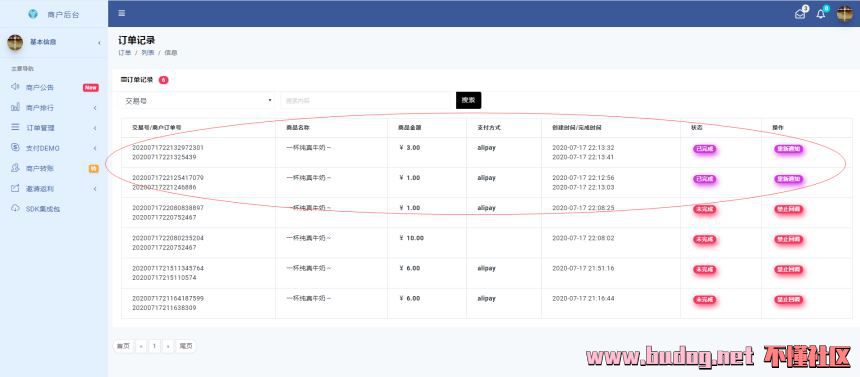The width and height of the screenshot is (860, 377).
Task: Focus the search content input field
Action: click(367, 100)
